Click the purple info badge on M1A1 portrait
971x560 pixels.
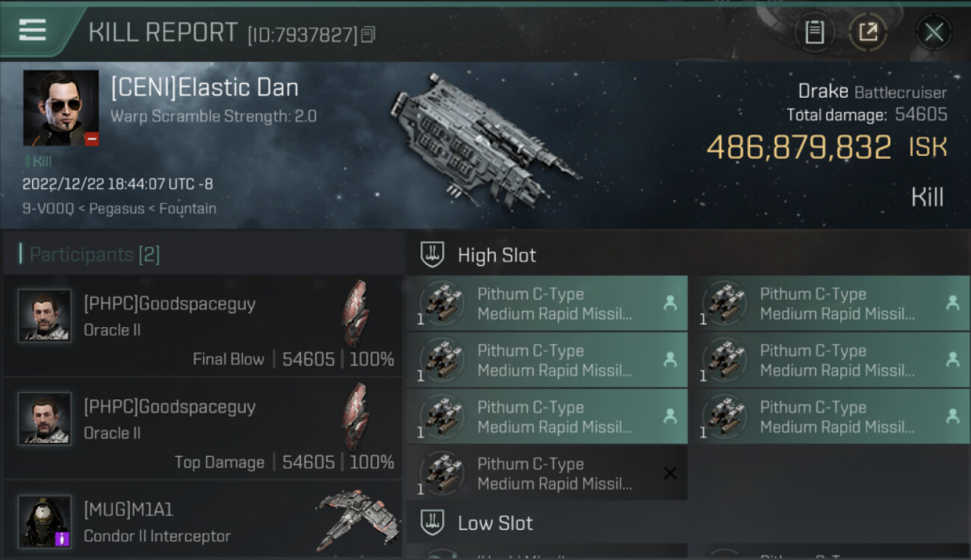pos(63,538)
